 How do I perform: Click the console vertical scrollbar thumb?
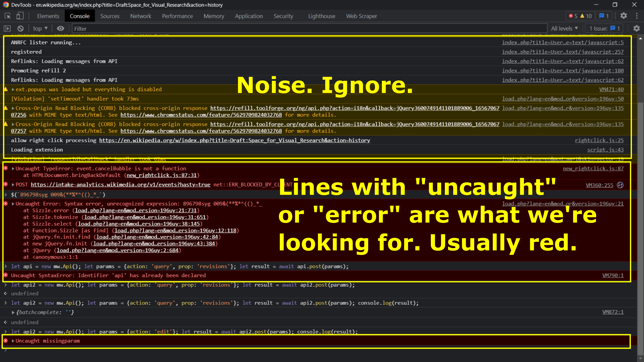[x=640, y=228]
